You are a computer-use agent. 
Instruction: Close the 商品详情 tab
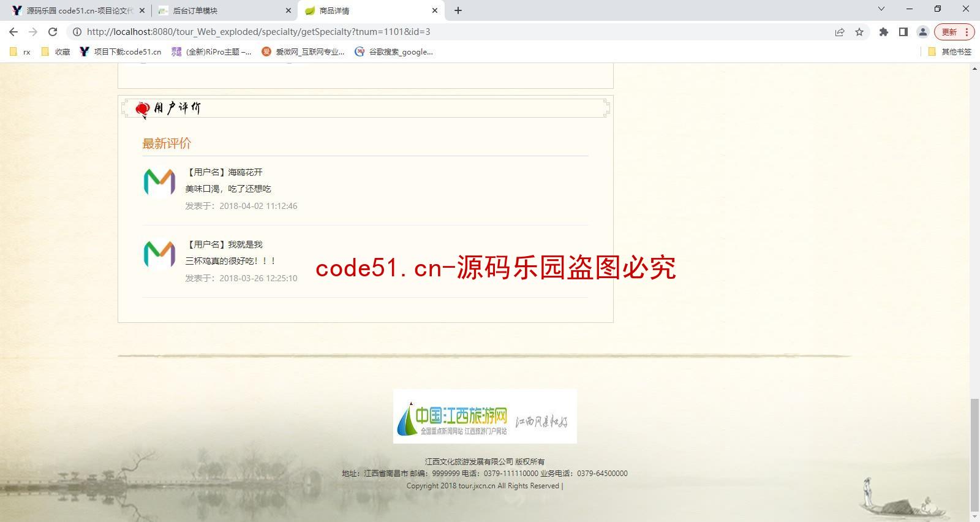435,10
